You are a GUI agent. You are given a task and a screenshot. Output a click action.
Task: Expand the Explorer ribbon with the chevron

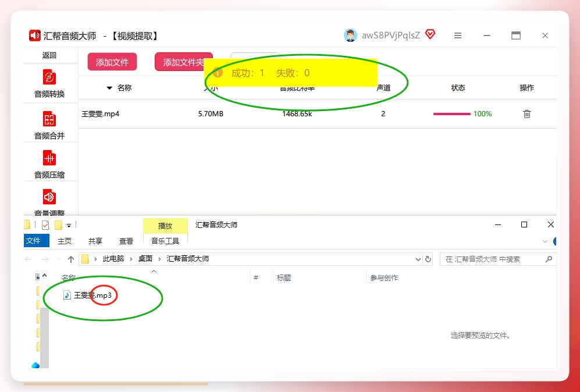click(x=545, y=241)
